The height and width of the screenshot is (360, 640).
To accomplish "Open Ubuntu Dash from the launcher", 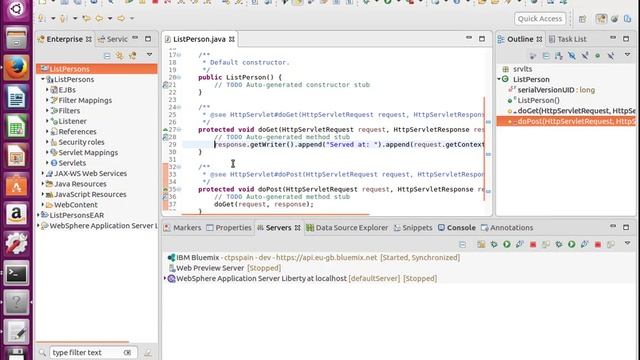I will (x=16, y=9).
